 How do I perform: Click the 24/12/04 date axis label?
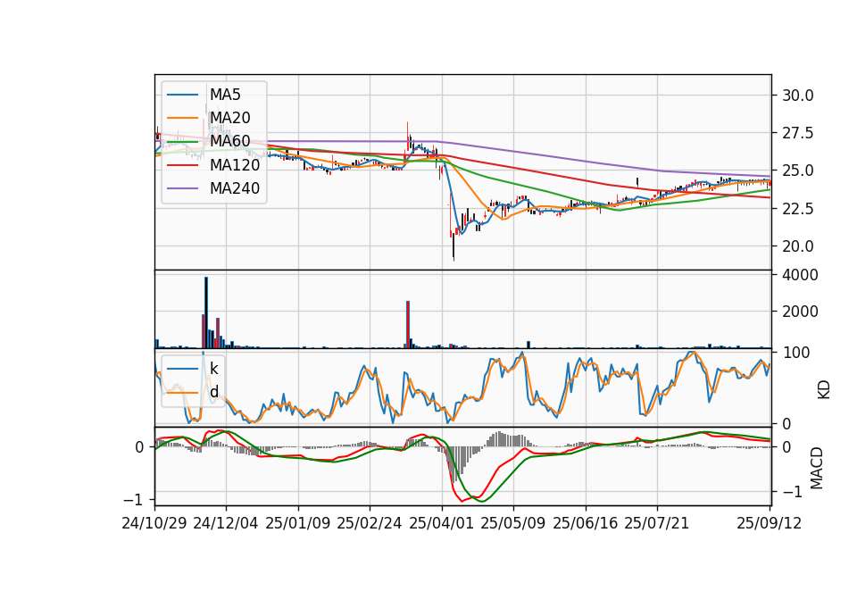(226, 523)
